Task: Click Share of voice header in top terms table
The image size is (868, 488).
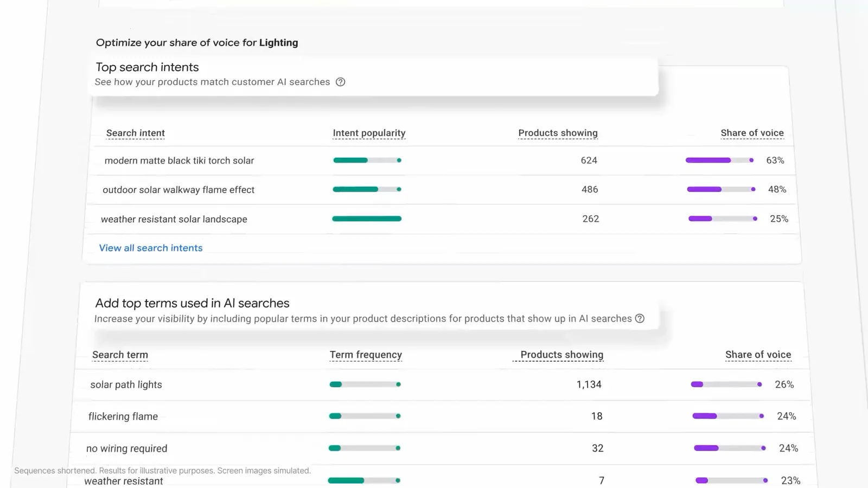Action: (758, 355)
